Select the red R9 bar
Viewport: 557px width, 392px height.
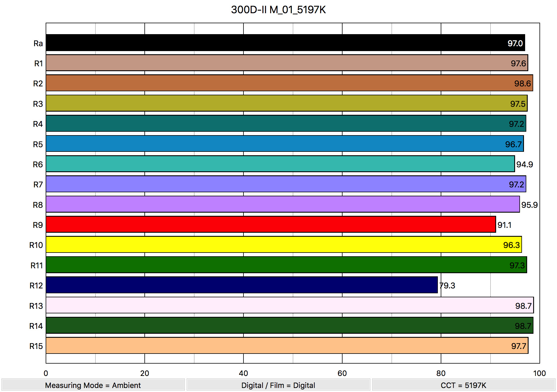tap(270, 224)
